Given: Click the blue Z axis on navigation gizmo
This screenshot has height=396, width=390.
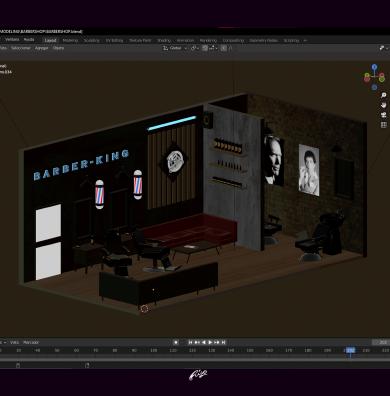Looking at the screenshot, I should pyautogui.click(x=374, y=67).
